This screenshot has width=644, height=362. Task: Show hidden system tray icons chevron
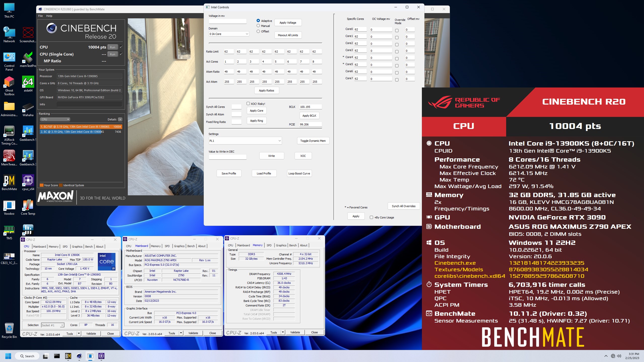(x=606, y=356)
